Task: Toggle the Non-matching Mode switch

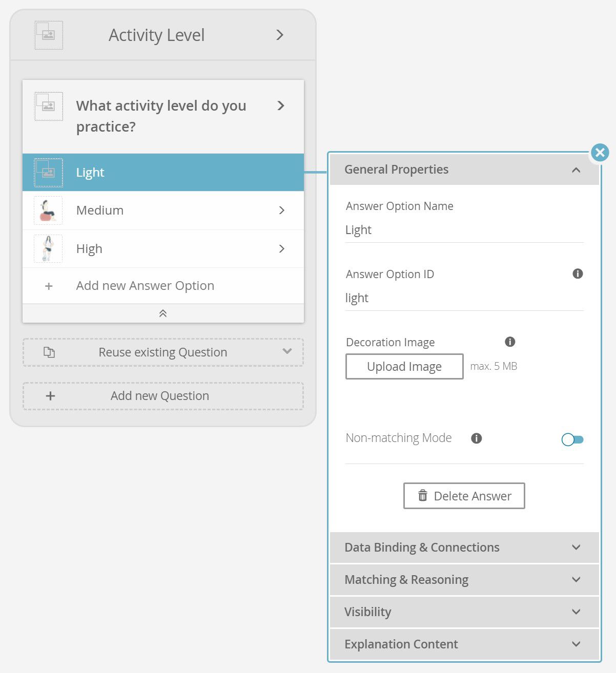Action: 572,439
